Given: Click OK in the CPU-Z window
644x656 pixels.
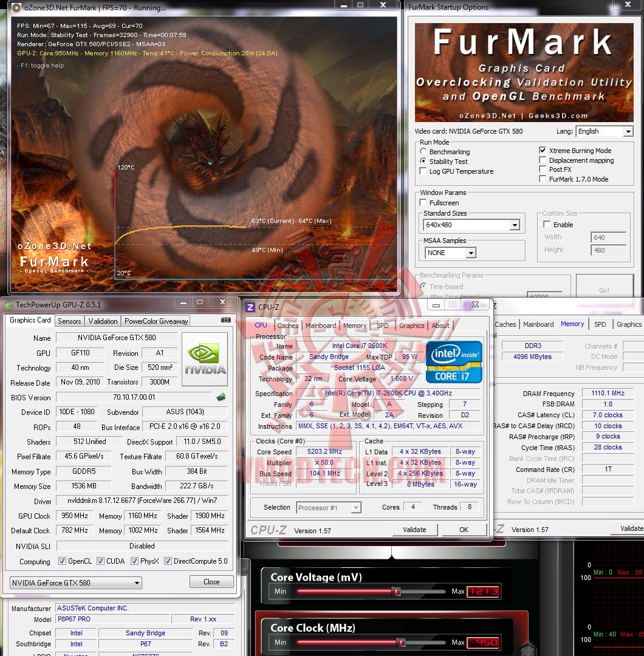Looking at the screenshot, I should pos(464,530).
